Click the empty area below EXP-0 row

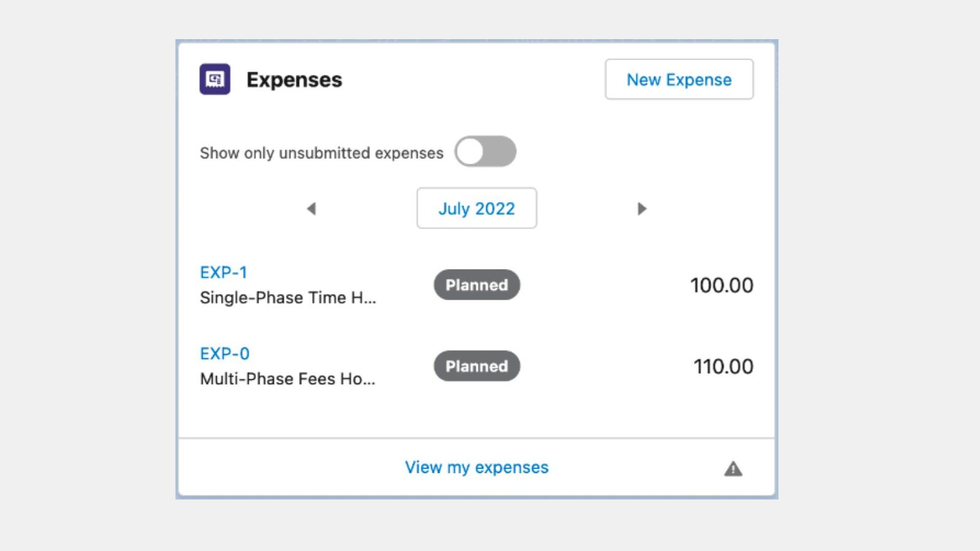(x=477, y=413)
